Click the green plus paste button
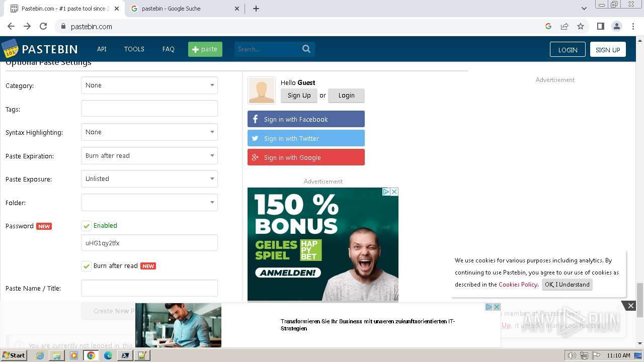644x362 pixels. tap(205, 49)
